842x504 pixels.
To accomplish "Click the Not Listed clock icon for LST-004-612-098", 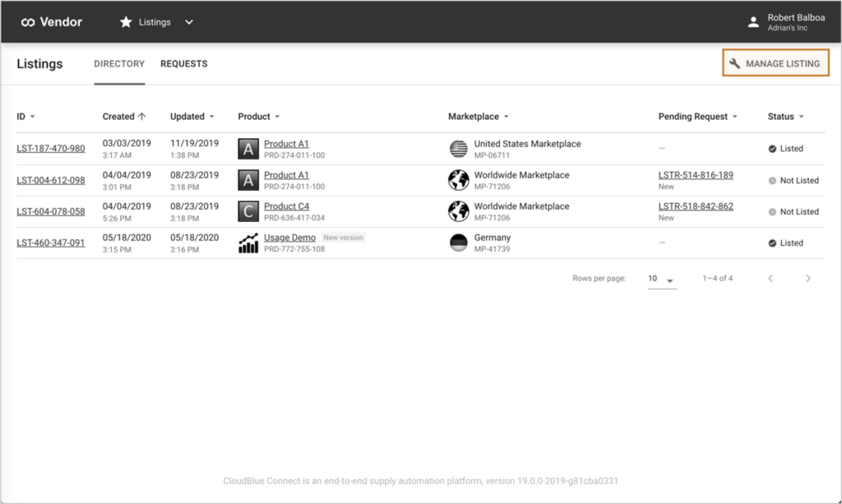I will point(772,180).
